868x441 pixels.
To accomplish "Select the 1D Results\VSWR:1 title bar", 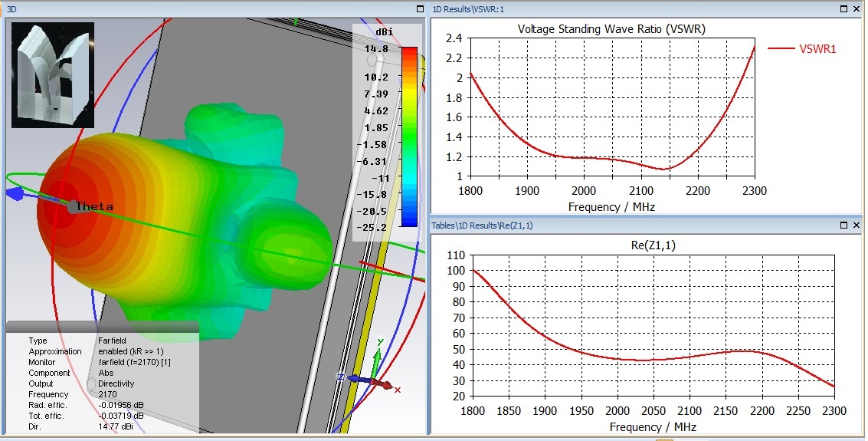I will click(x=646, y=9).
